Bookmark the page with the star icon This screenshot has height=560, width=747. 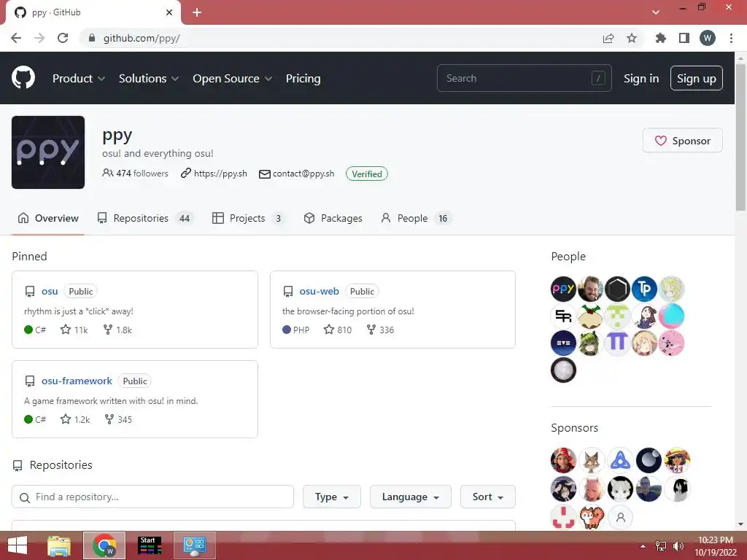tap(632, 38)
